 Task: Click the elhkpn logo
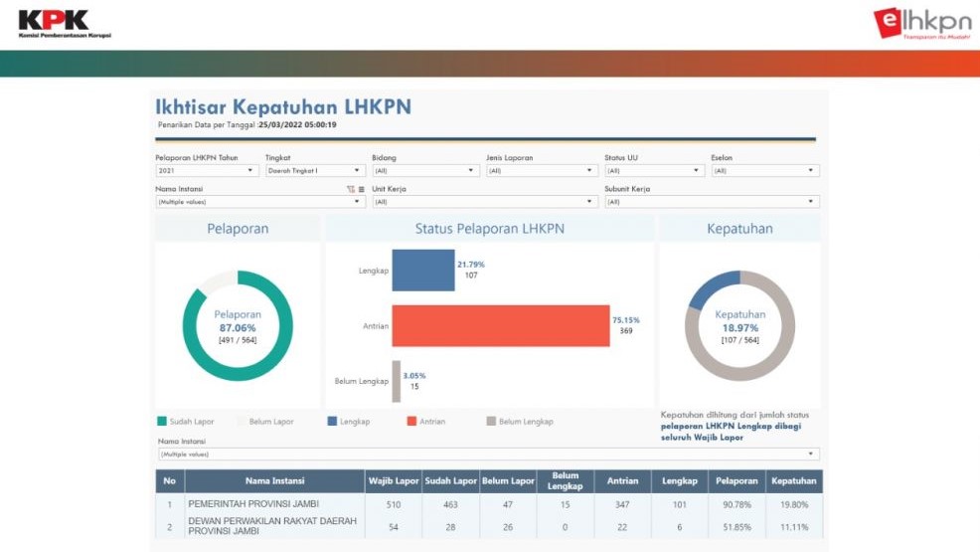(x=922, y=24)
